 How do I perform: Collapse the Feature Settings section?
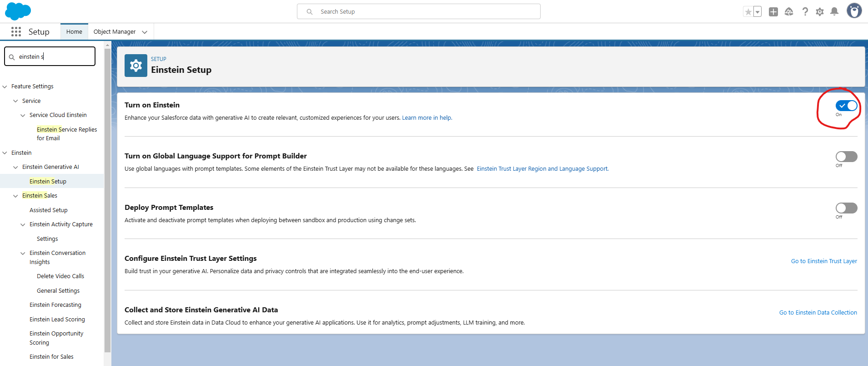5,86
